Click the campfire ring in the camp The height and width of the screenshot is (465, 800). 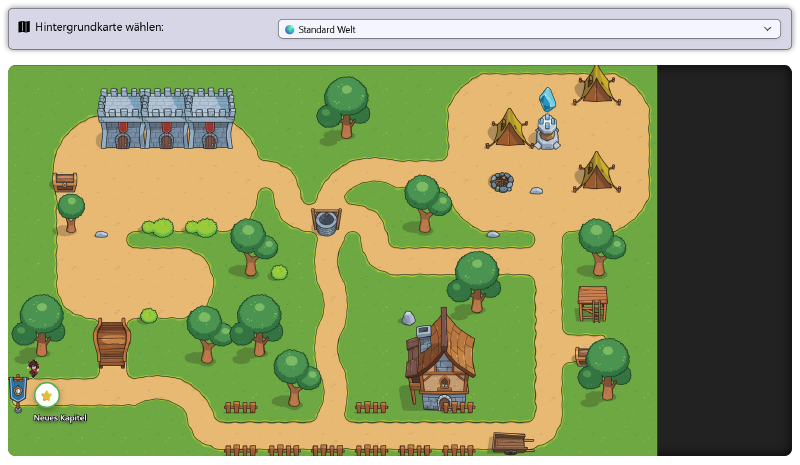[x=502, y=182]
